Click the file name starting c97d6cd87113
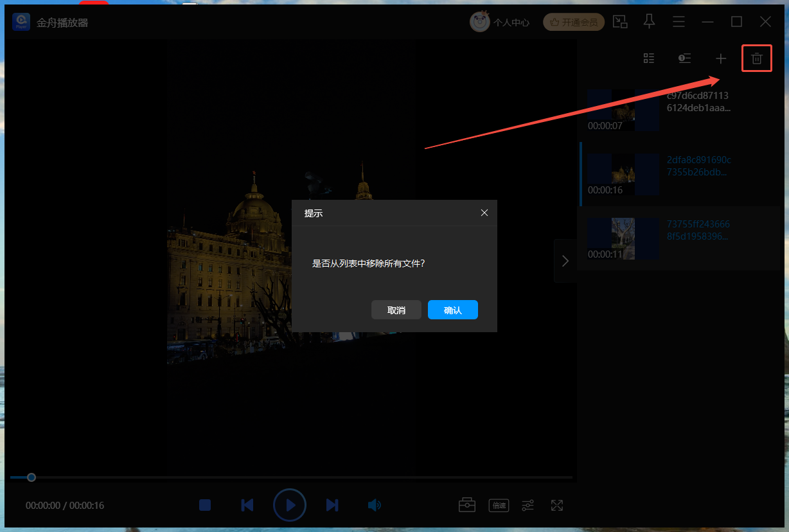Screen dimensions: 789x532 pos(698,102)
